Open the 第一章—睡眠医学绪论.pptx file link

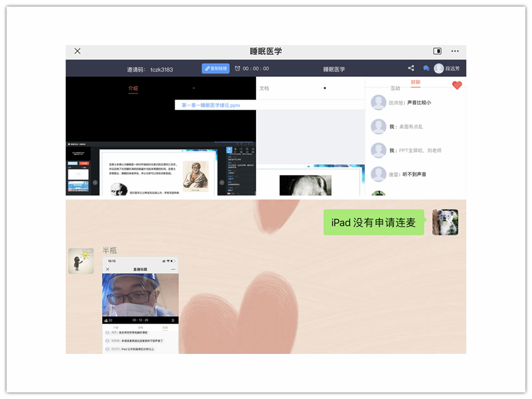click(x=211, y=105)
